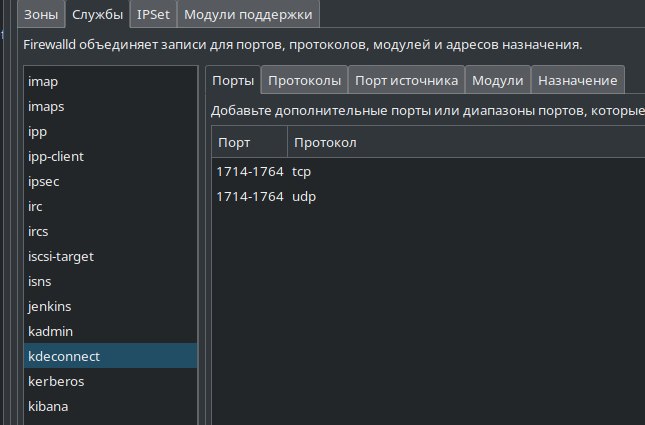
Task: Select the jenkins service
Action: (x=111, y=307)
